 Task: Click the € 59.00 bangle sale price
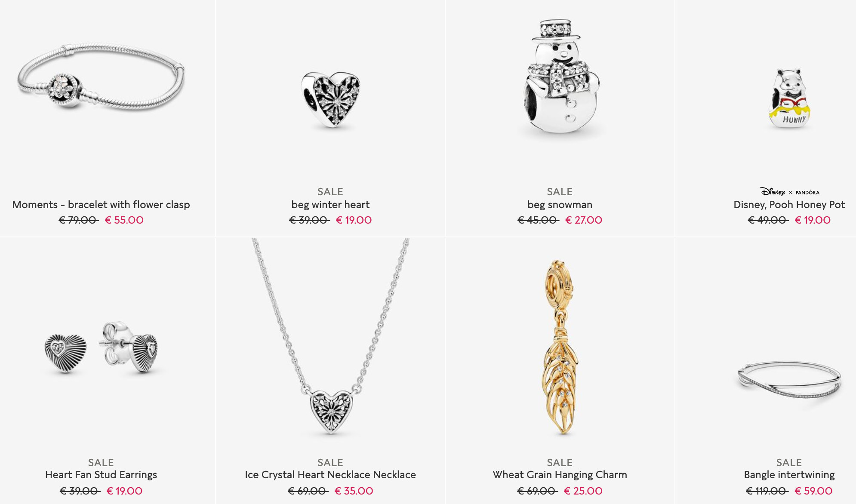813,491
